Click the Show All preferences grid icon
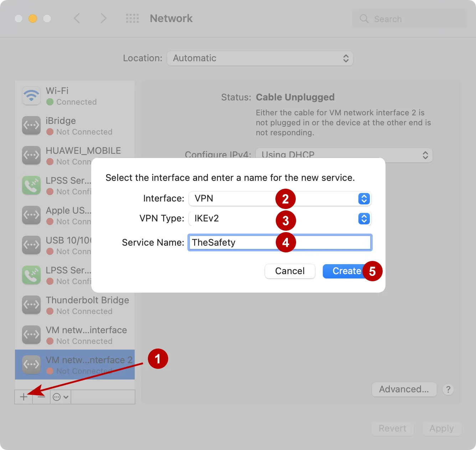The width and height of the screenshot is (476, 450). (132, 18)
